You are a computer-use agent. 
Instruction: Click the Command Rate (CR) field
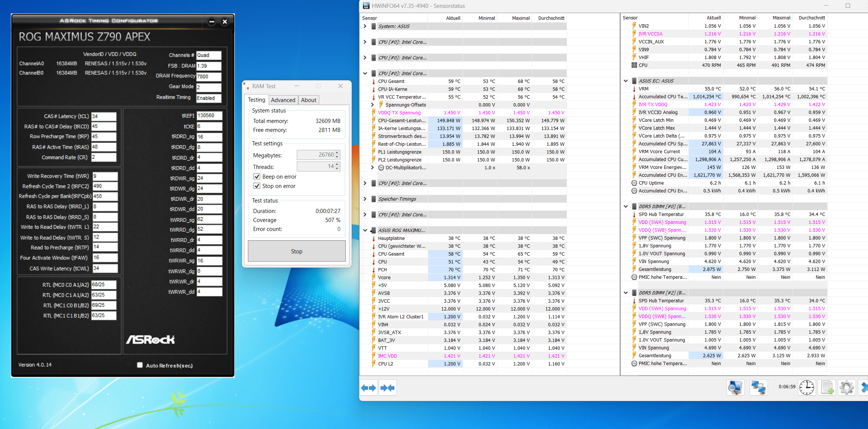pyautogui.click(x=104, y=157)
